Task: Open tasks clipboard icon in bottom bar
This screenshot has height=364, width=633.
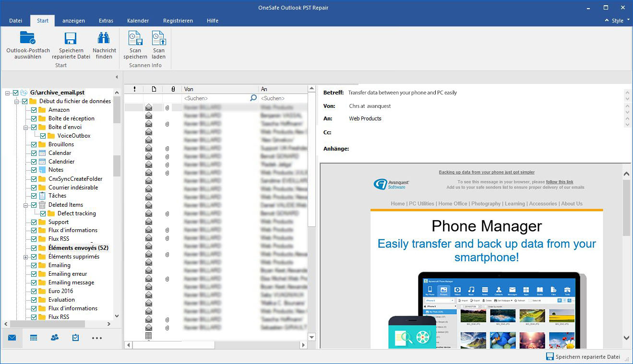Action: [75, 338]
